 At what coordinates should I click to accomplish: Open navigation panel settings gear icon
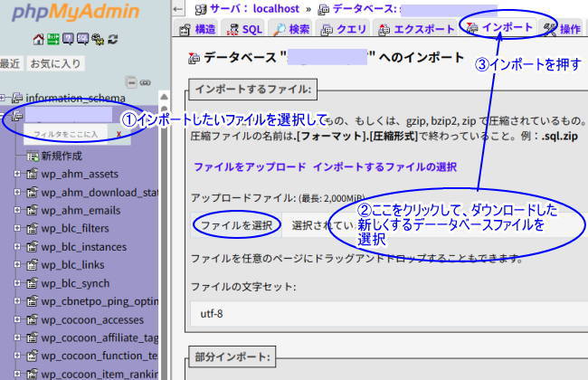click(x=98, y=39)
